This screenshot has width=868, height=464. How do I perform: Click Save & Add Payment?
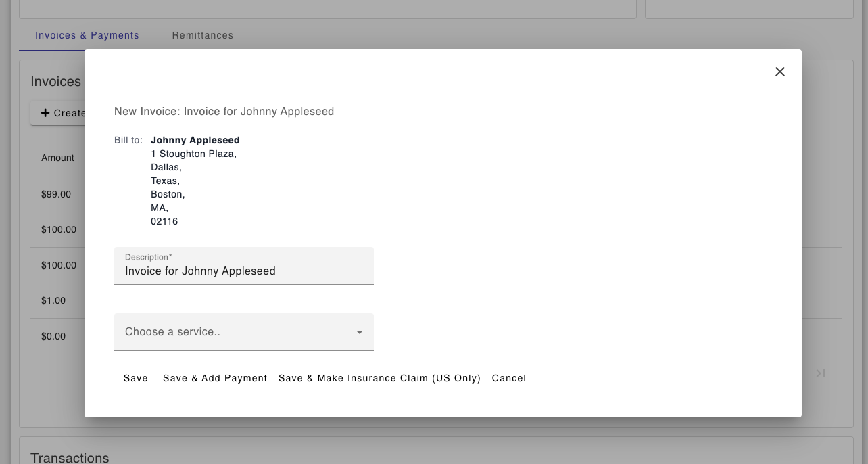click(x=214, y=378)
